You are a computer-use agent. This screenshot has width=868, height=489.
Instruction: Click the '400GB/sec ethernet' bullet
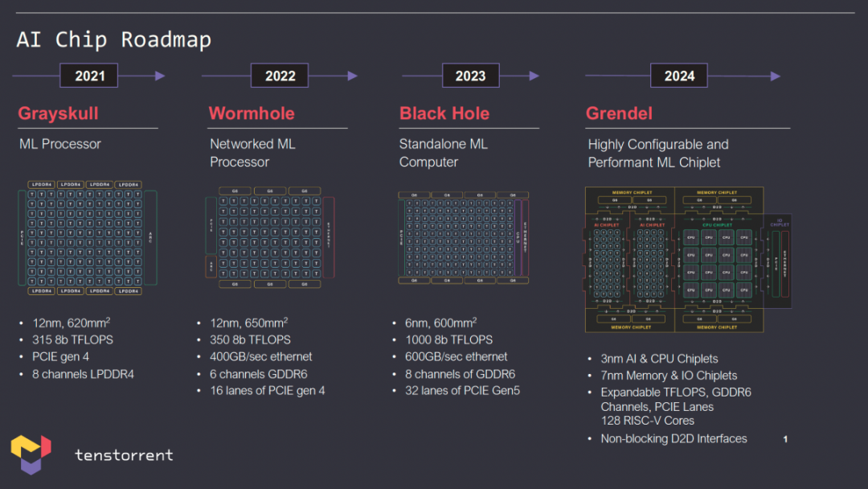260,356
